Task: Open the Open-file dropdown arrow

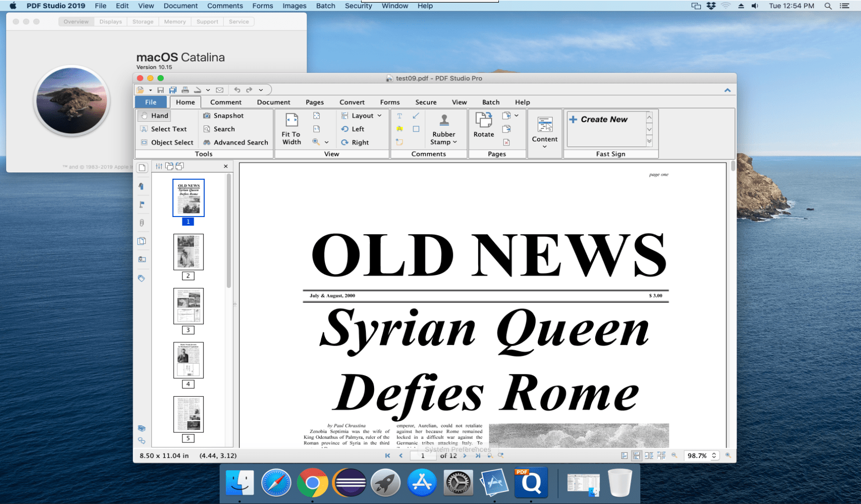Action: click(150, 90)
